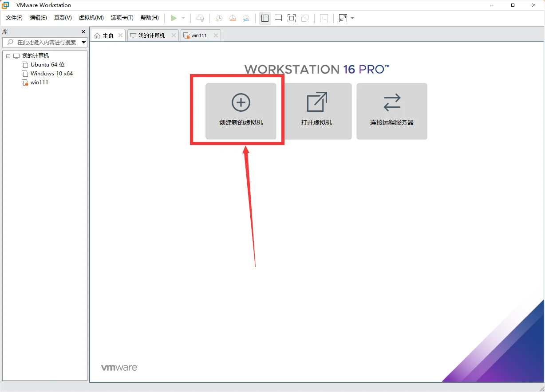Select Windows 10 x64 virtual machine

[x=51, y=74]
